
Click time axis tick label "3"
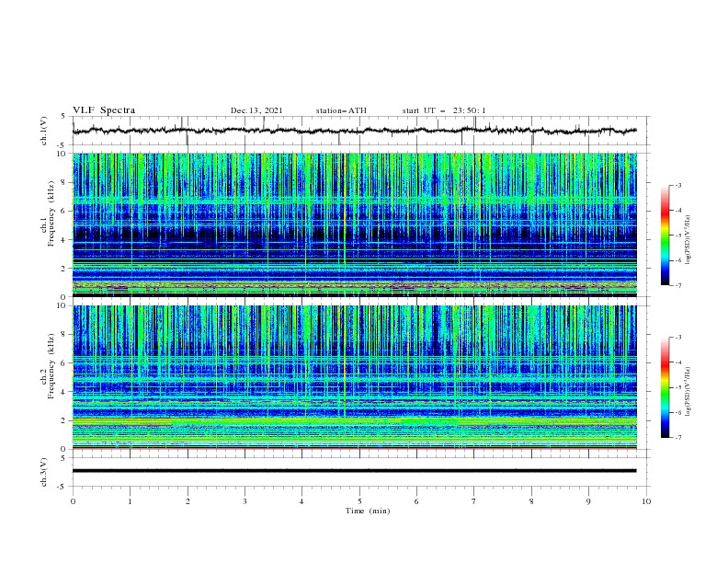[x=245, y=501]
